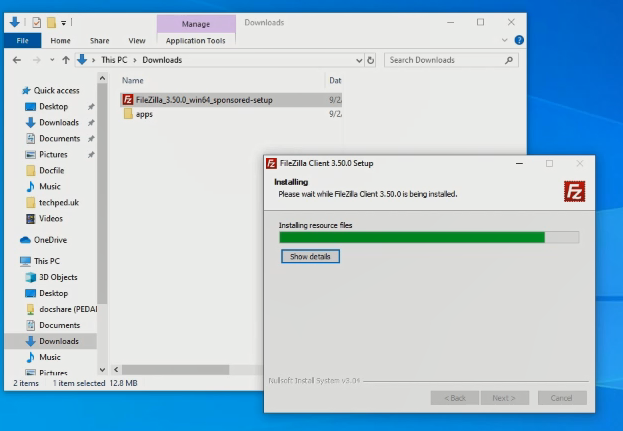Open the recent locations dropdown arrow
Screen dimensions: 623x431
coord(54,60)
